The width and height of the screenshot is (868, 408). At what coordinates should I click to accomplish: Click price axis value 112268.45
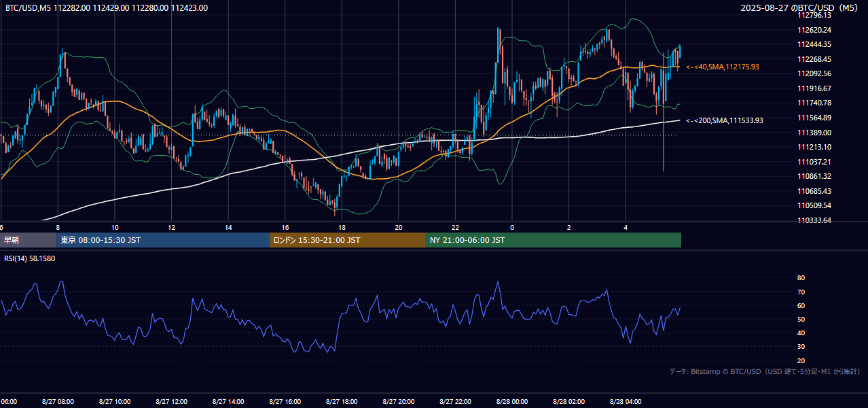(x=814, y=59)
